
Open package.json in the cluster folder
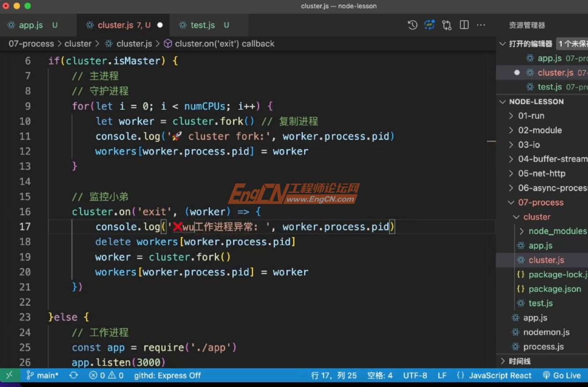tap(555, 288)
